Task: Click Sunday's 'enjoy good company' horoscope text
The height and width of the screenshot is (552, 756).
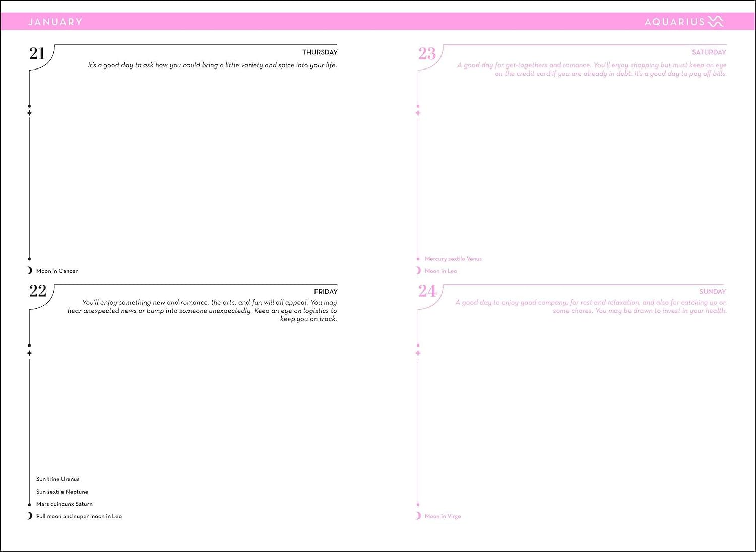Action: click(591, 307)
